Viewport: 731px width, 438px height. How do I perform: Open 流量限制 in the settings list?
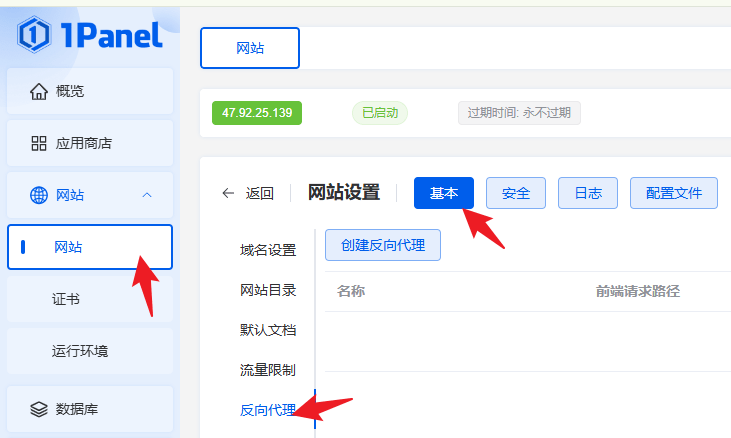click(268, 370)
